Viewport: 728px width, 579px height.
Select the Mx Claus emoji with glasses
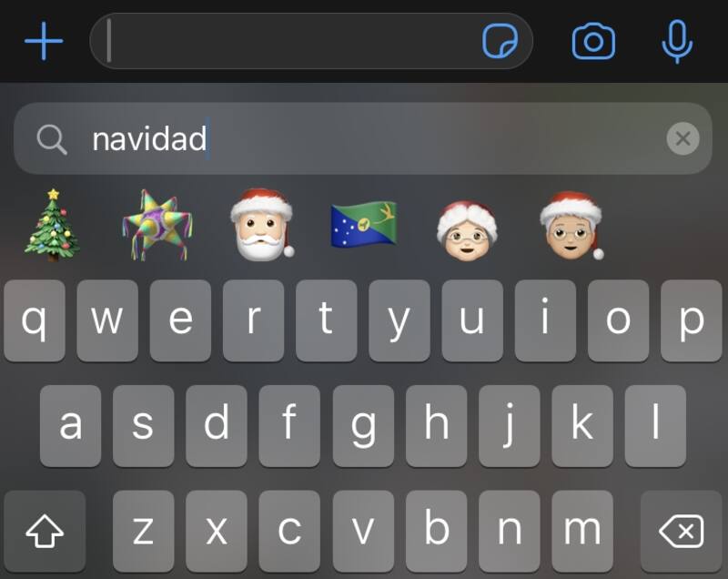571,225
